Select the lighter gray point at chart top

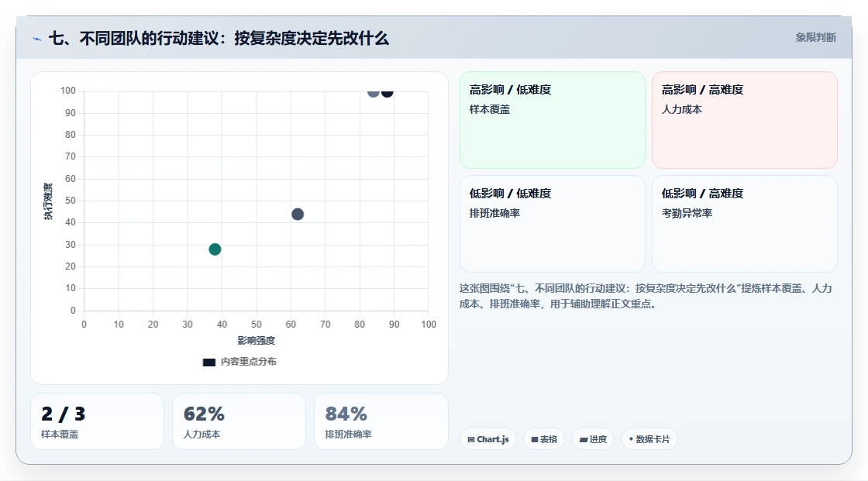tap(374, 92)
